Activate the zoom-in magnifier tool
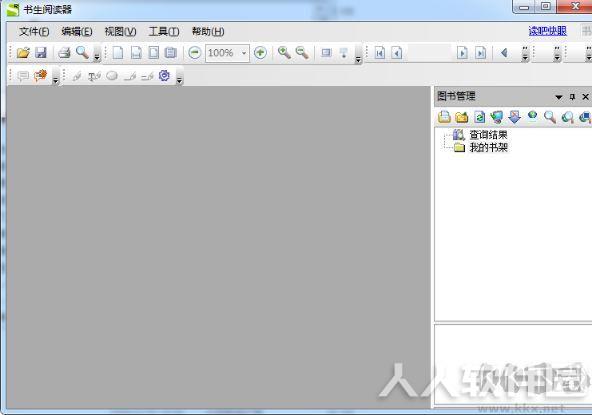 284,52
